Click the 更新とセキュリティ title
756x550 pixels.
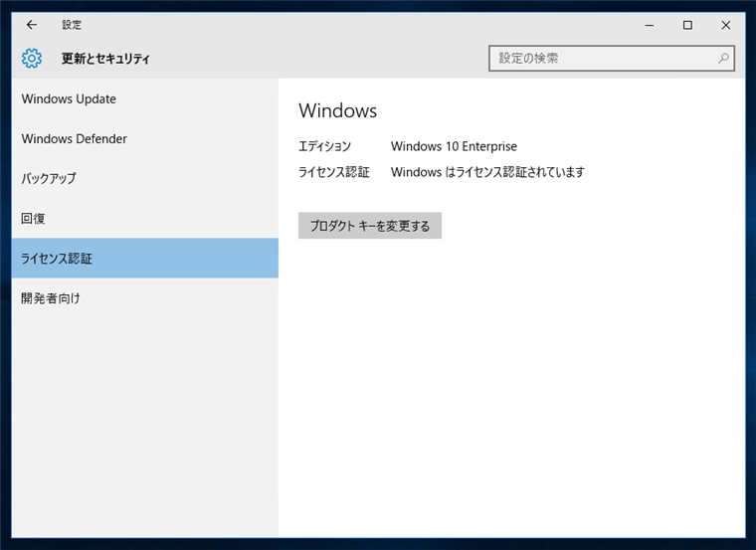coord(105,59)
